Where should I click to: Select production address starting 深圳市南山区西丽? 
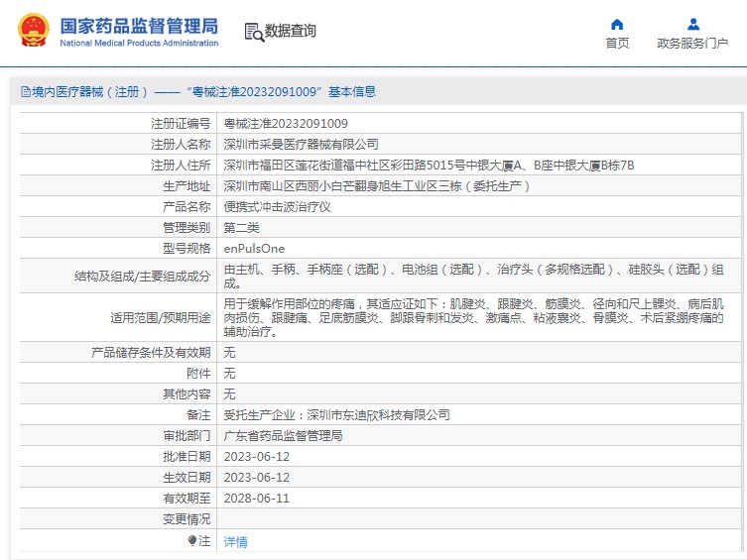point(376,186)
